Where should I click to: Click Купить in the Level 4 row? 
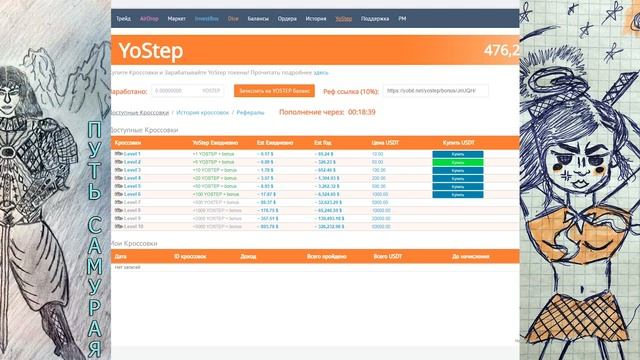[x=458, y=178]
